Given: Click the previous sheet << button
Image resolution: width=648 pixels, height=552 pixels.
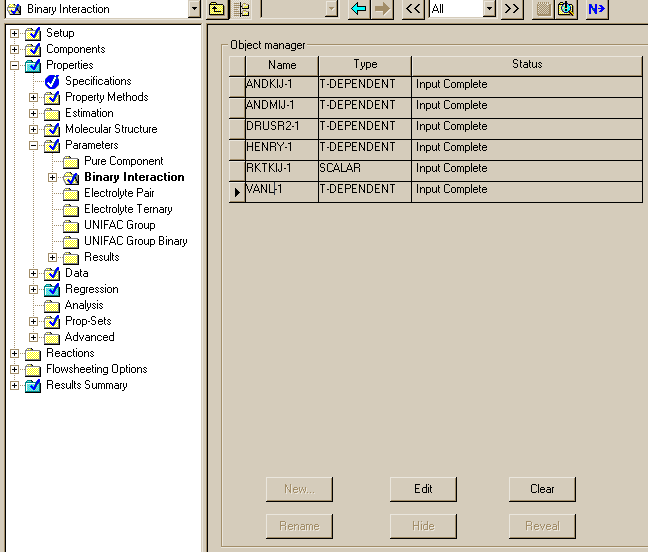Looking at the screenshot, I should 413,9.
